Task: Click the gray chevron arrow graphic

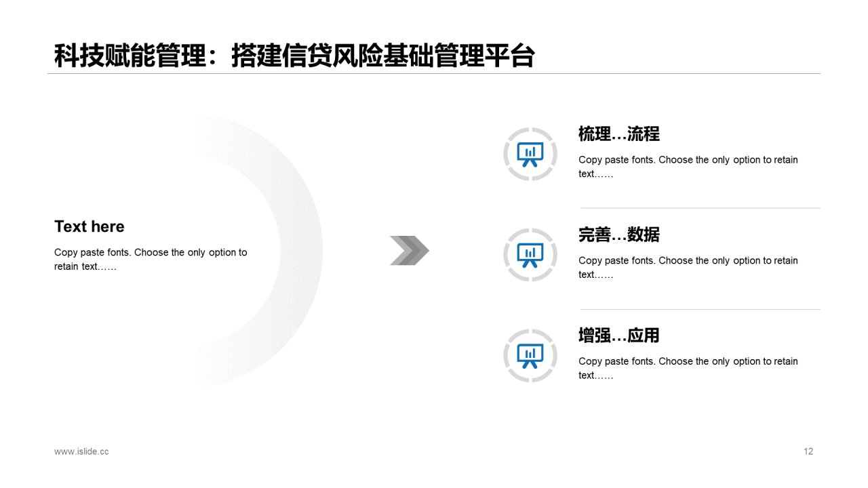Action: click(x=410, y=250)
